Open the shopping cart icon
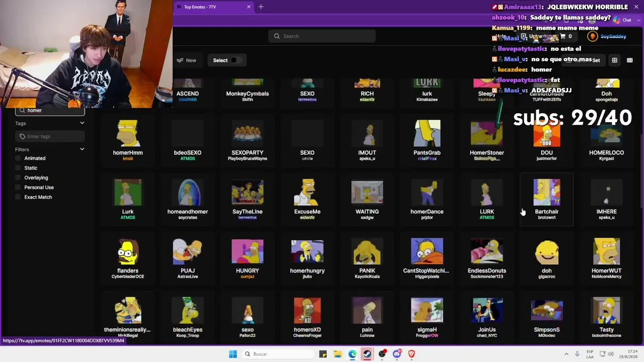The image size is (644, 362). [562, 36]
